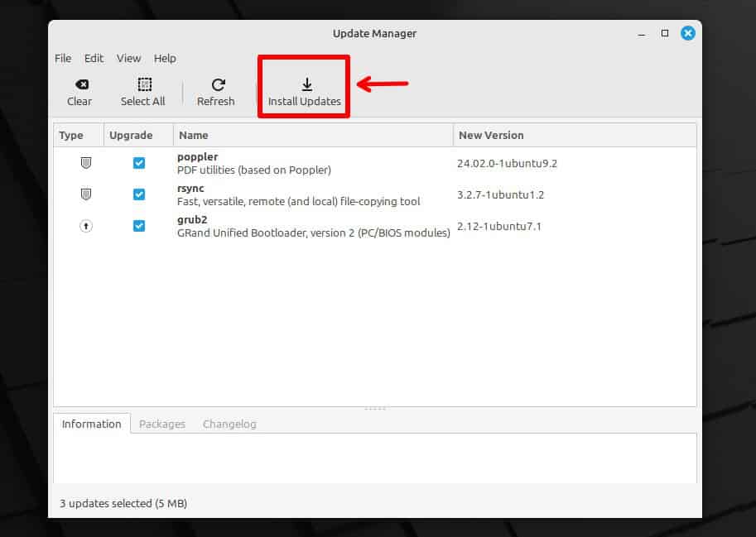The height and width of the screenshot is (537, 756).
Task: Click the Install Updates download icon
Action: [x=306, y=84]
